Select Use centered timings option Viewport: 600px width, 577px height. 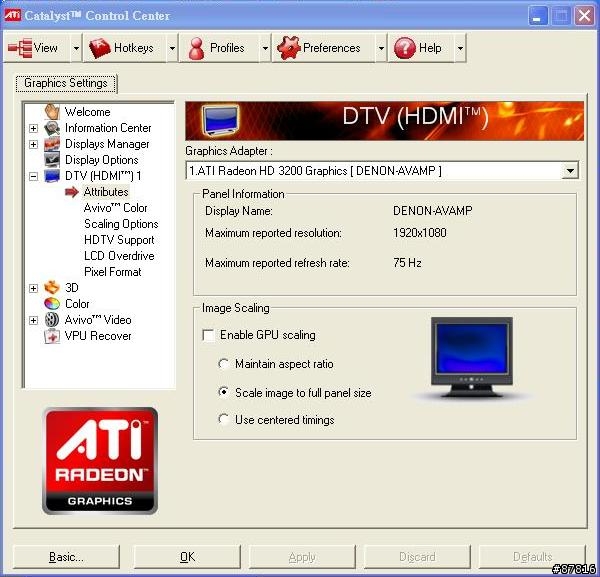point(223,419)
